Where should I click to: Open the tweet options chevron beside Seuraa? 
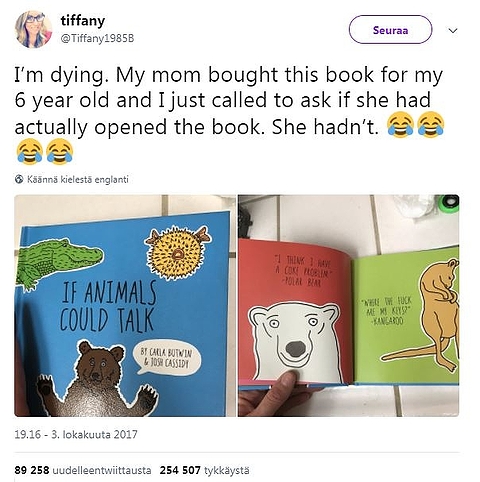[x=453, y=31]
